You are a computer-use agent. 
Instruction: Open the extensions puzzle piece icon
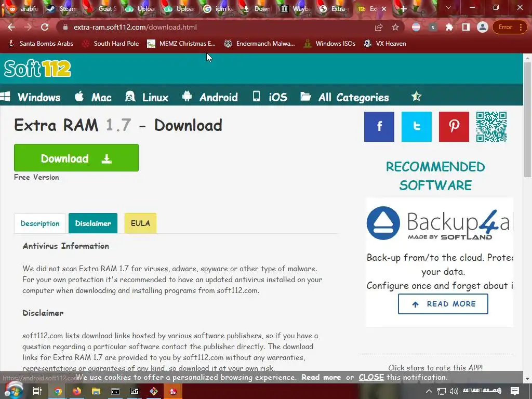tap(449, 27)
